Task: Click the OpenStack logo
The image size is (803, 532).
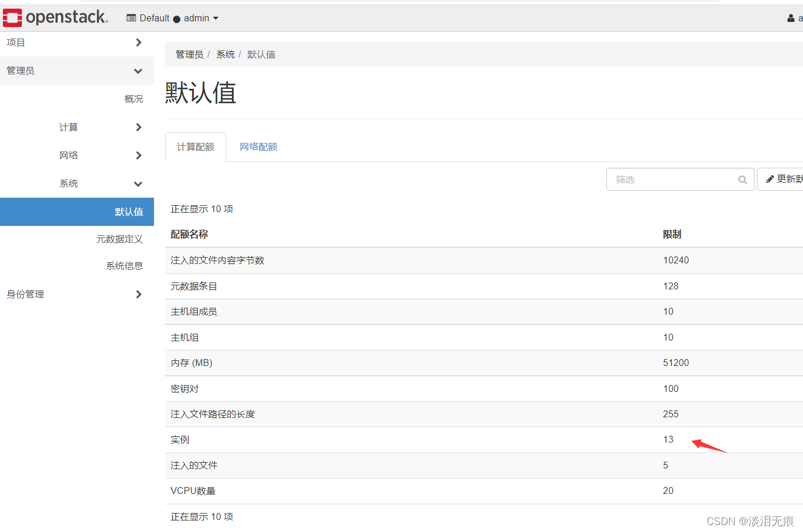Action: point(55,17)
